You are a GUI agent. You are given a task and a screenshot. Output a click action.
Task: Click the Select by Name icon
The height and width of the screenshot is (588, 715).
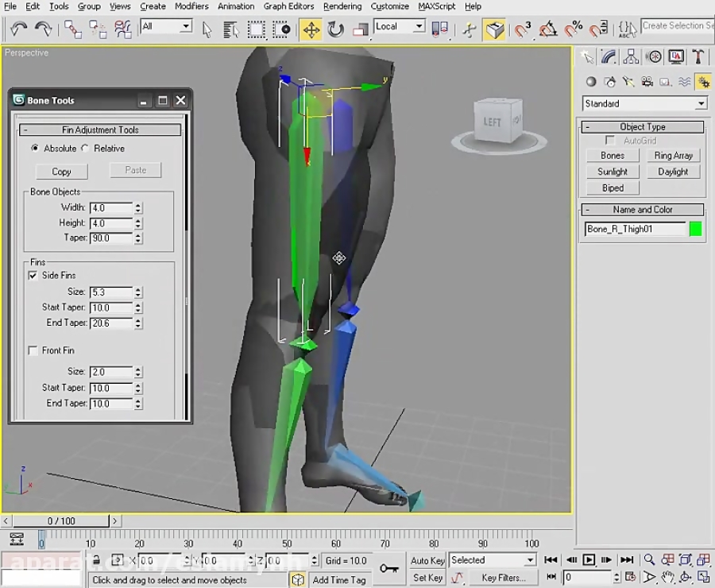[230, 29]
